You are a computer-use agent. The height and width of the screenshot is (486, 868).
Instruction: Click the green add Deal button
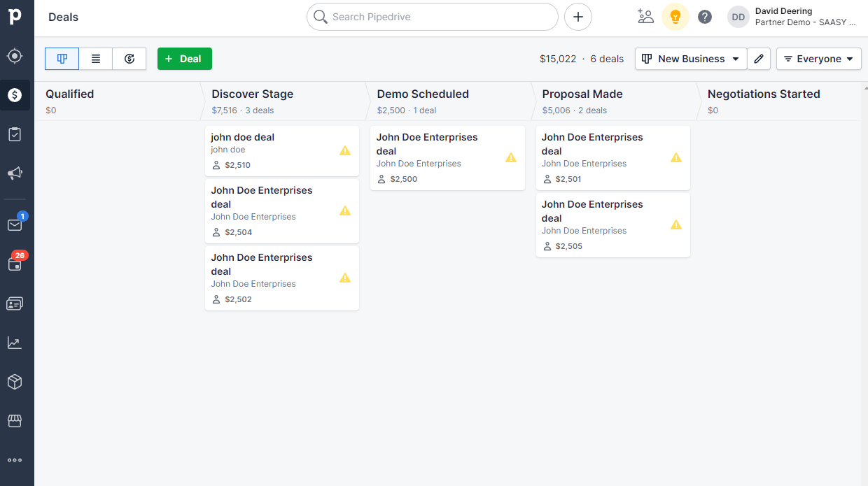185,59
